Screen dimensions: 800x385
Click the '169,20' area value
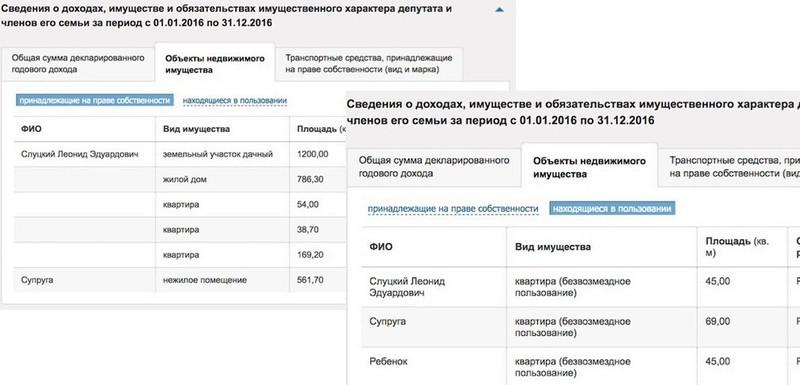tap(310, 255)
